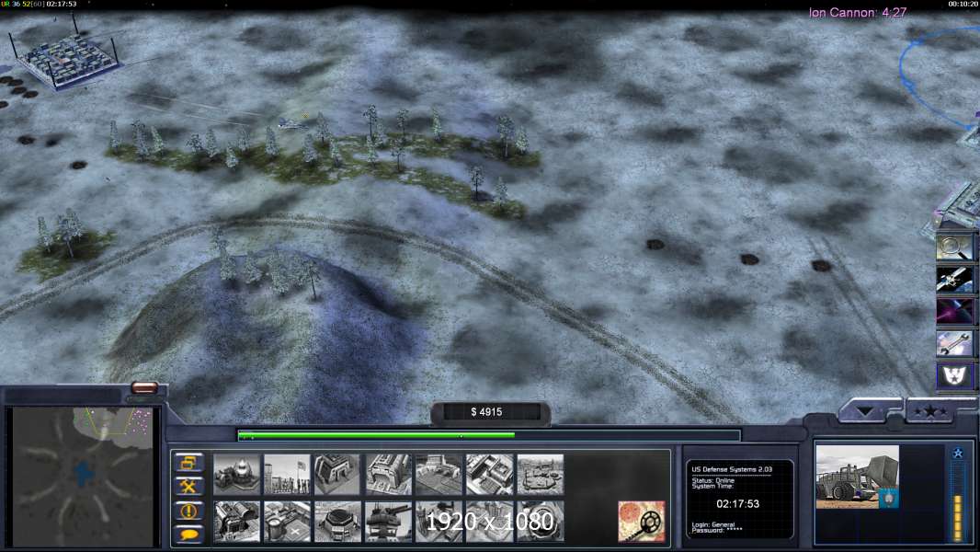Click the Ion Cannon: 4:27 countdown

[x=858, y=13]
